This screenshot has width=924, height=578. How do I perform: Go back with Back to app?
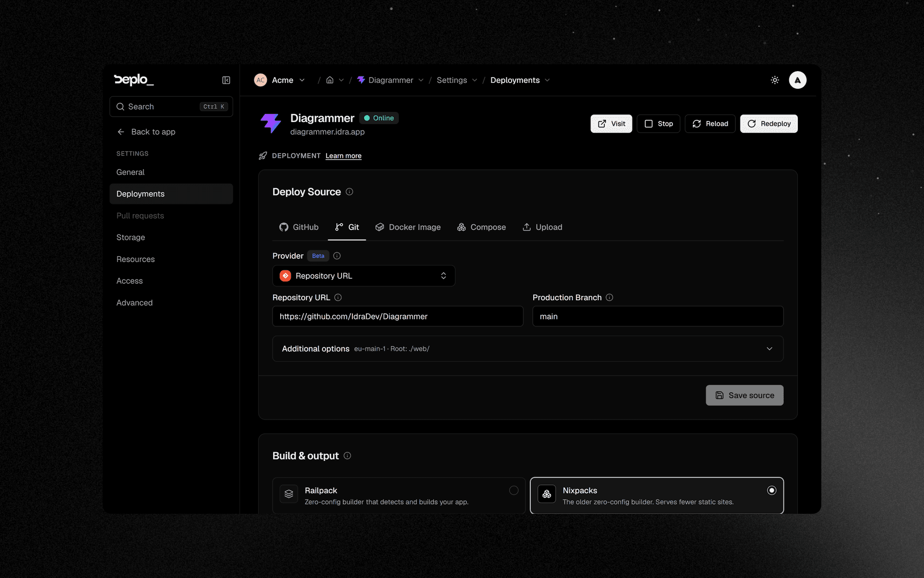(146, 132)
